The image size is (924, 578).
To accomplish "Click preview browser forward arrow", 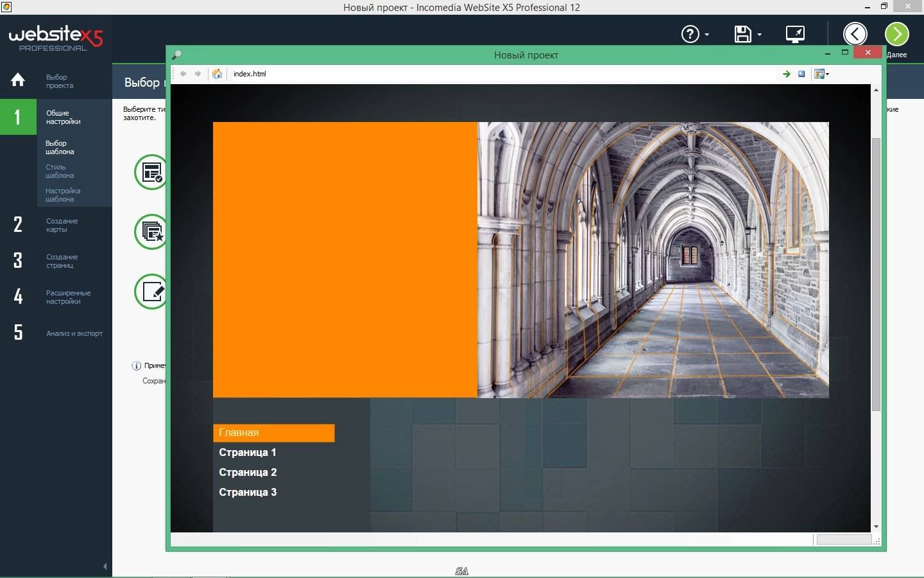I will pyautogui.click(x=198, y=74).
